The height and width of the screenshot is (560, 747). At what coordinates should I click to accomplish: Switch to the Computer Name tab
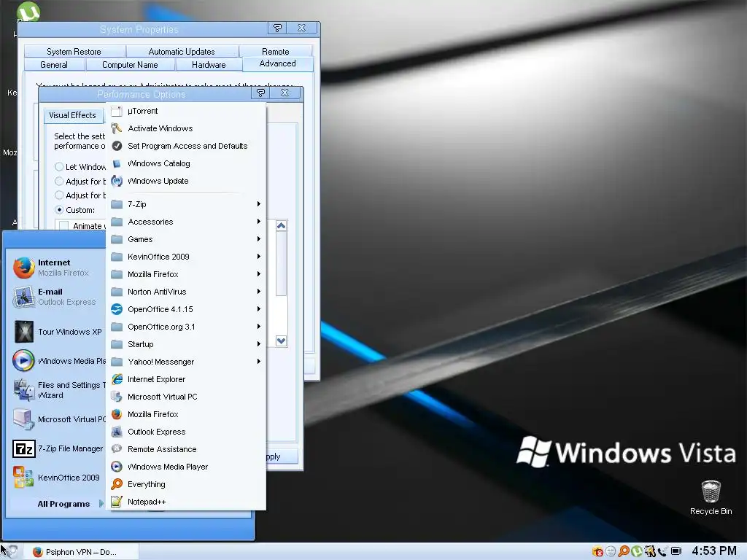pos(130,65)
